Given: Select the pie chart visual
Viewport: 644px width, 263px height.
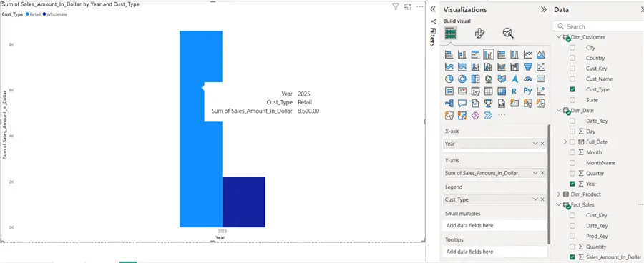Looking at the screenshot, I should click(449, 79).
